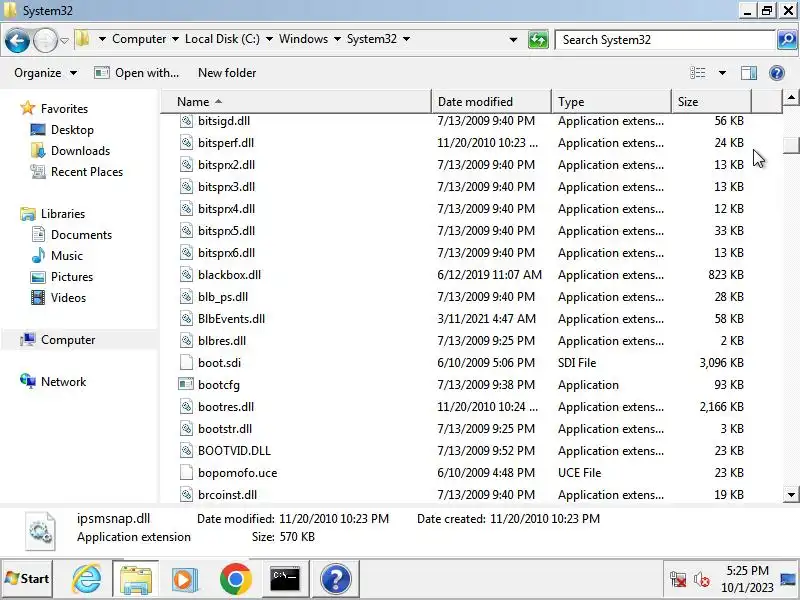Click the vertical scrollbar thumb
The height and width of the screenshot is (600, 800).
pyautogui.click(x=791, y=144)
